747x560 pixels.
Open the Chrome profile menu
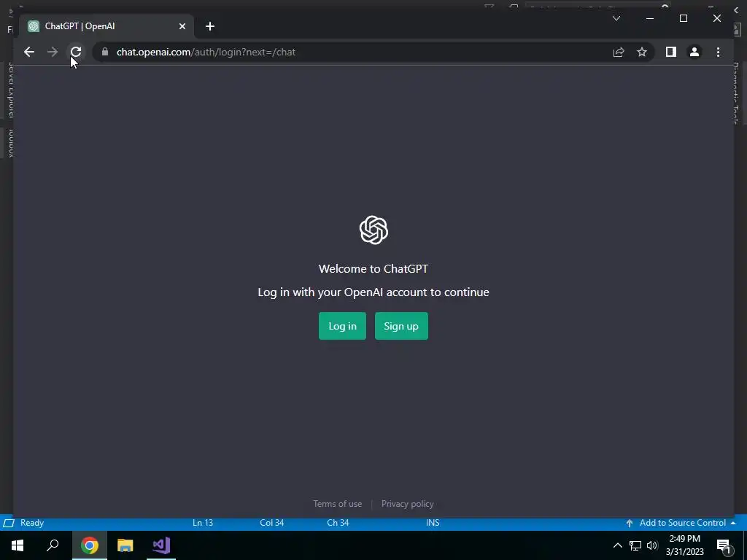tap(694, 52)
